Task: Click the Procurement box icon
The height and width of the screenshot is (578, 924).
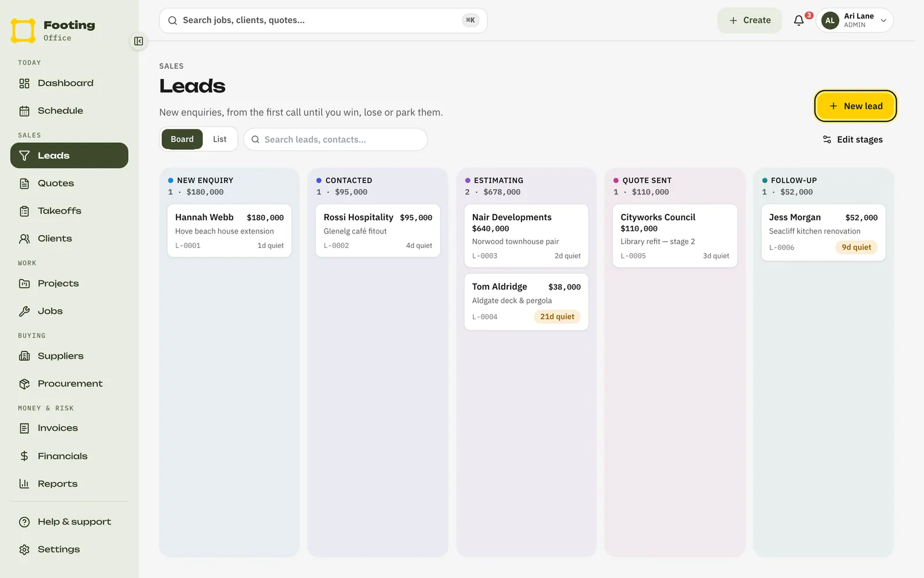Action: click(x=24, y=384)
